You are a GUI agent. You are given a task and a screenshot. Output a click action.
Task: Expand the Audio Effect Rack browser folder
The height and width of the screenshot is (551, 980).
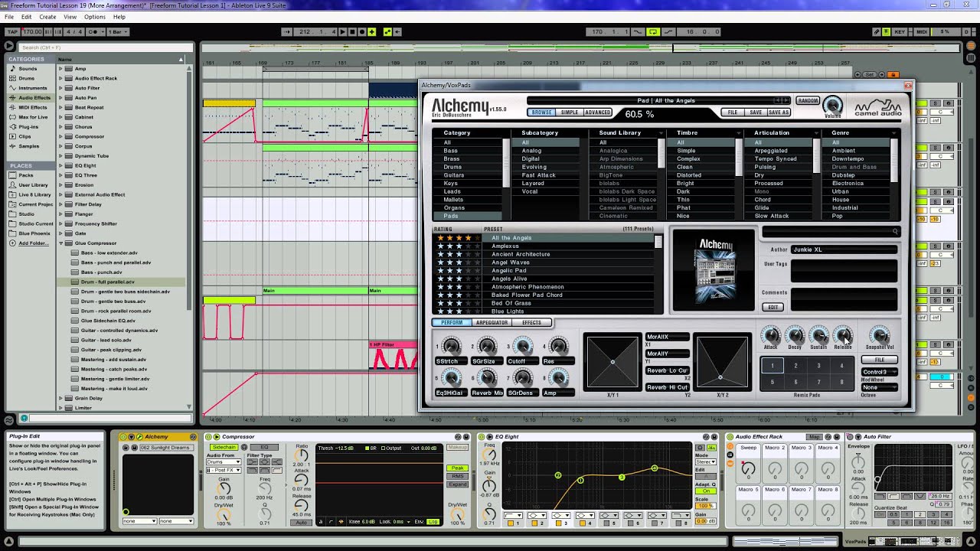(61, 78)
